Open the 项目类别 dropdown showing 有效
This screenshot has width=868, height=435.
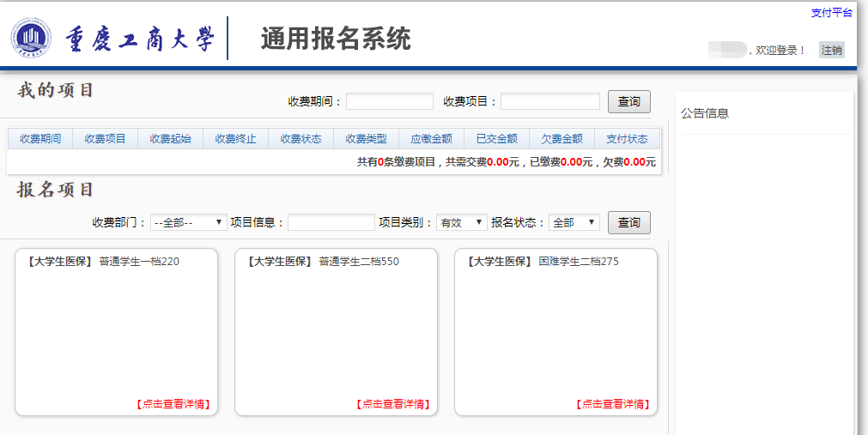point(461,222)
